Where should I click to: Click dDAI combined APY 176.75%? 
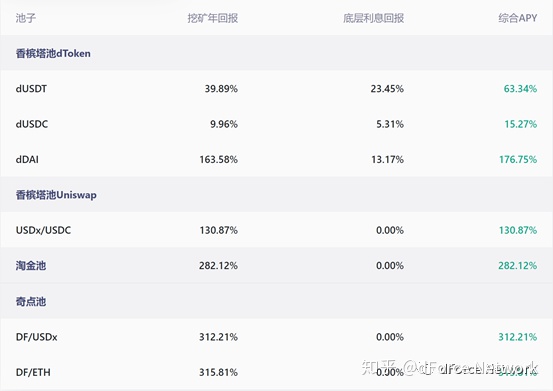tap(518, 159)
